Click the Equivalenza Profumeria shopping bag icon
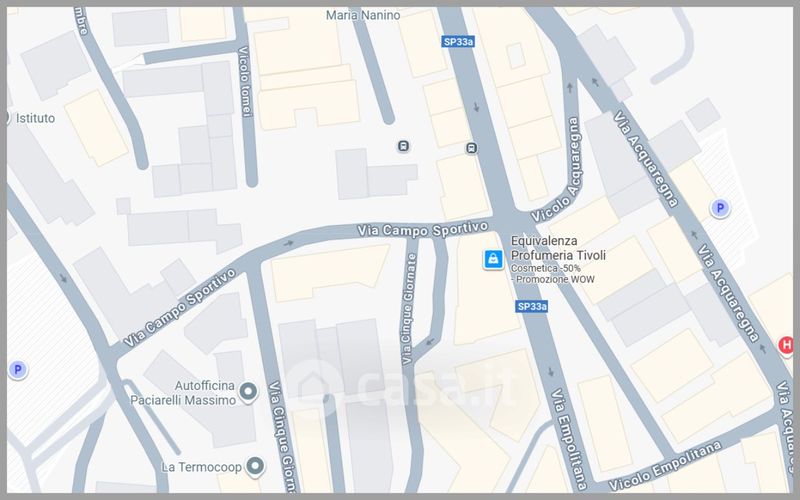 pyautogui.click(x=492, y=259)
